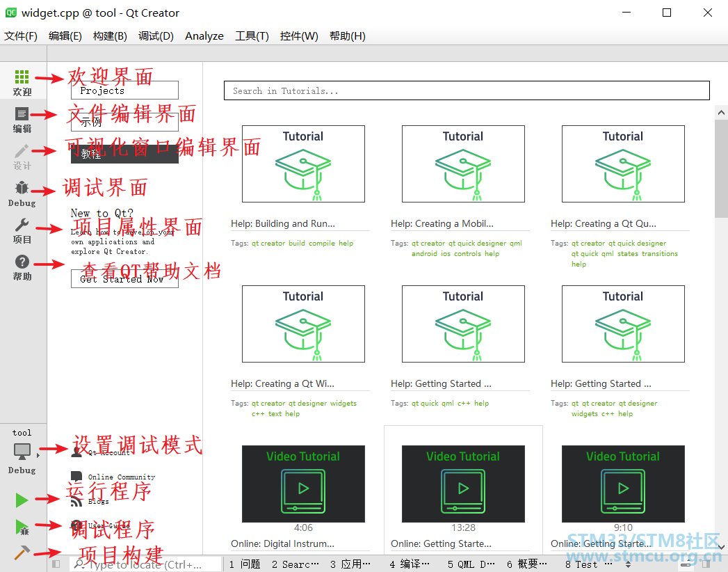Select the 教程 (Tutorials) tab
The image size is (728, 572).
pos(124,154)
